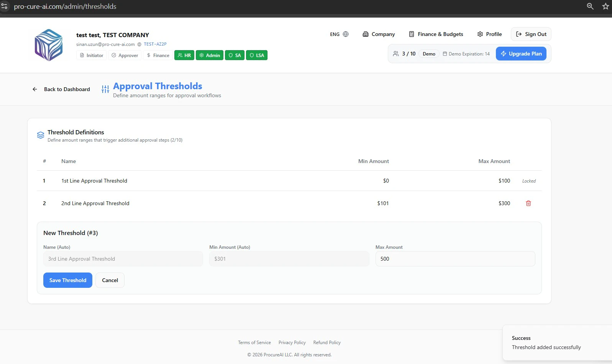Viewport: 612px width, 364px height.
Task: Click the $300 max amount cell
Action: click(x=504, y=203)
